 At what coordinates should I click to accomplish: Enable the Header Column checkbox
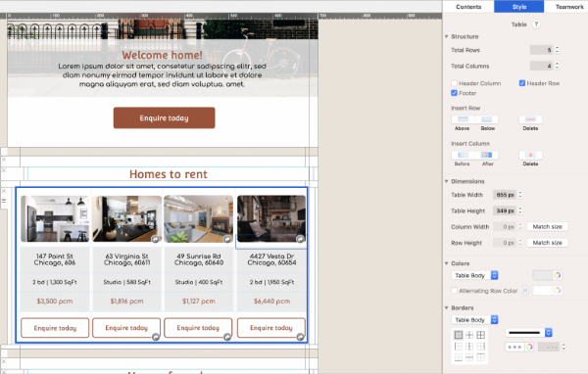454,83
